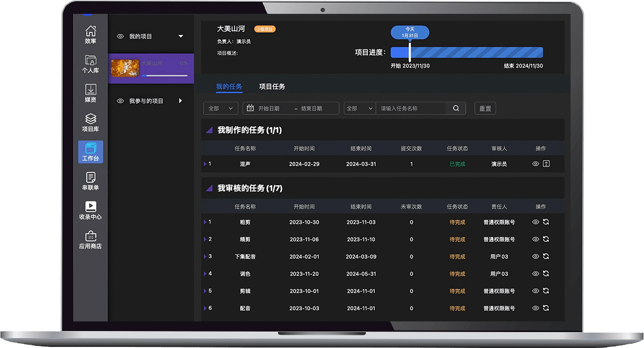Screen dimensions: 644x348
Task: Click refresh icon for 精剪 task
Action: (x=546, y=239)
